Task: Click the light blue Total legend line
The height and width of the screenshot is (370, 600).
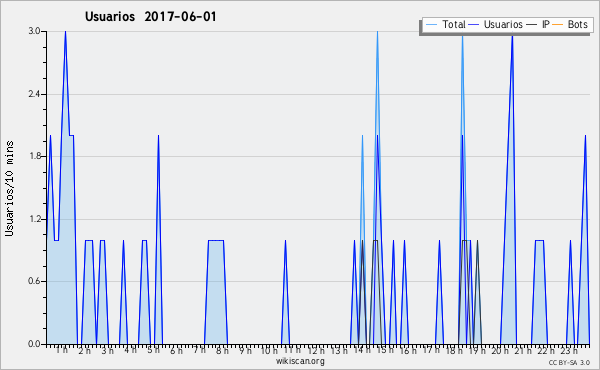Action: 431,25
